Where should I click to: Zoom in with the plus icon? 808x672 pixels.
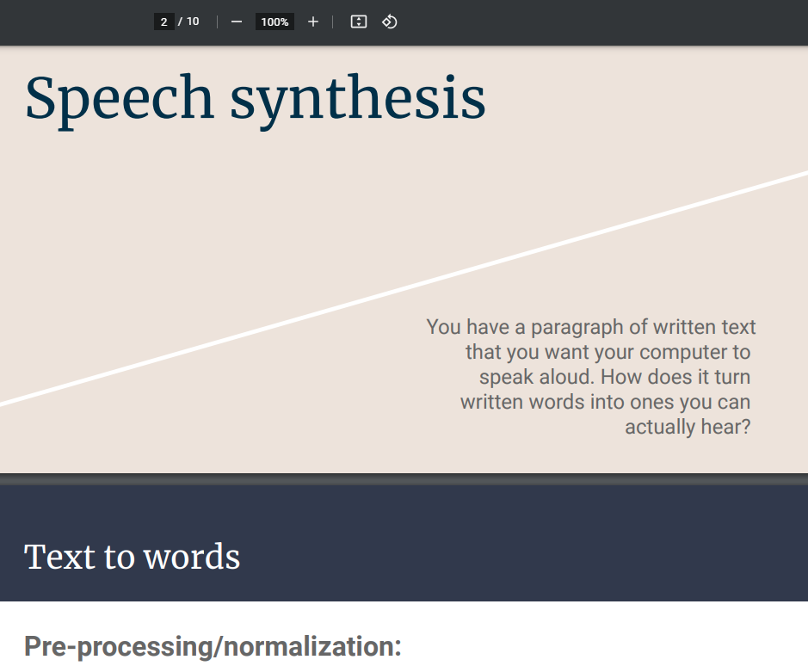[x=313, y=22]
